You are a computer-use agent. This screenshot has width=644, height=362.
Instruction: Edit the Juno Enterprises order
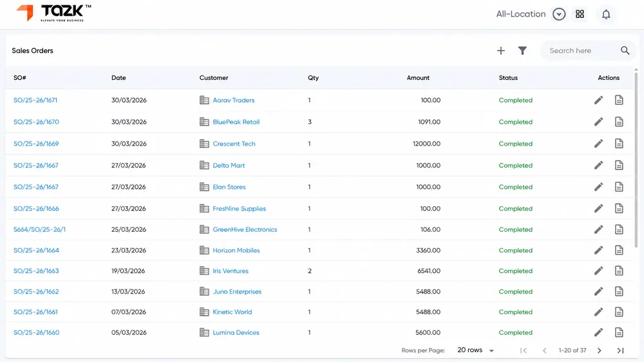[598, 291]
